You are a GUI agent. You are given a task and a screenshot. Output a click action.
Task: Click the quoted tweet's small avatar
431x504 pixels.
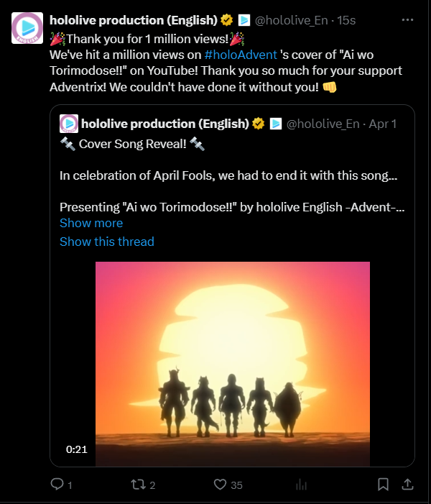point(69,124)
